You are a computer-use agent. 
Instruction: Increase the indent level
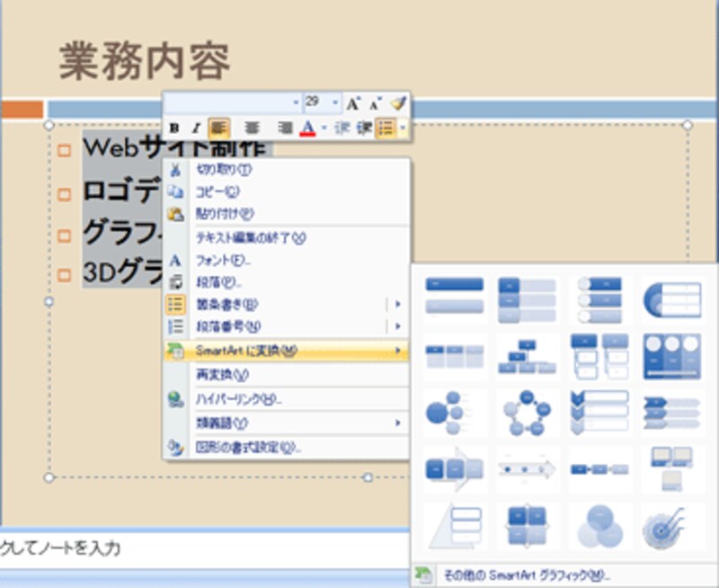coord(364,128)
